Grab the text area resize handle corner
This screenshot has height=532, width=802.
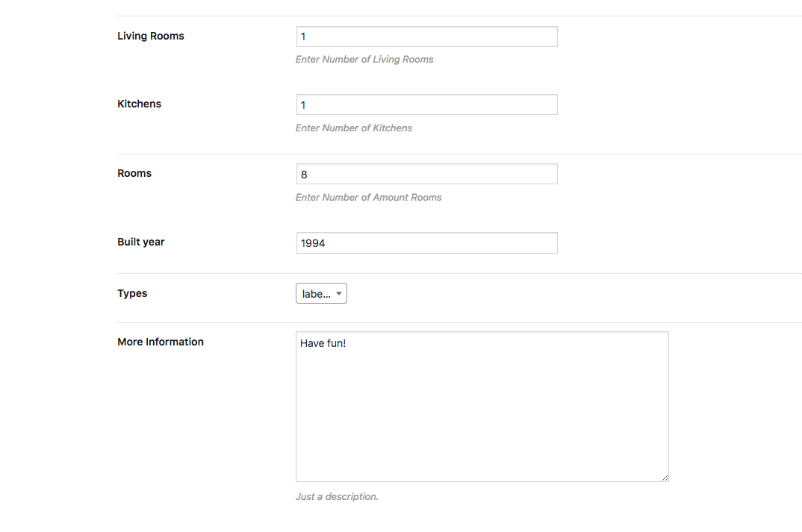[x=665, y=478]
